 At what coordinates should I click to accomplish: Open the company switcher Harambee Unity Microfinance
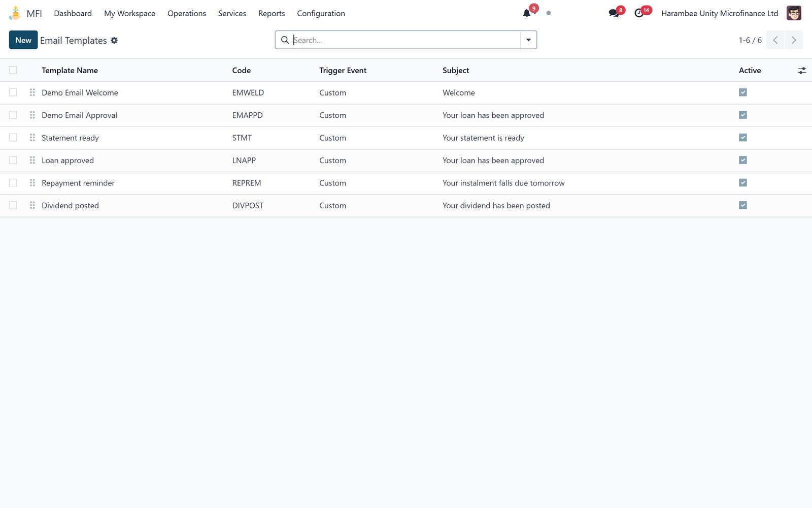pyautogui.click(x=720, y=13)
